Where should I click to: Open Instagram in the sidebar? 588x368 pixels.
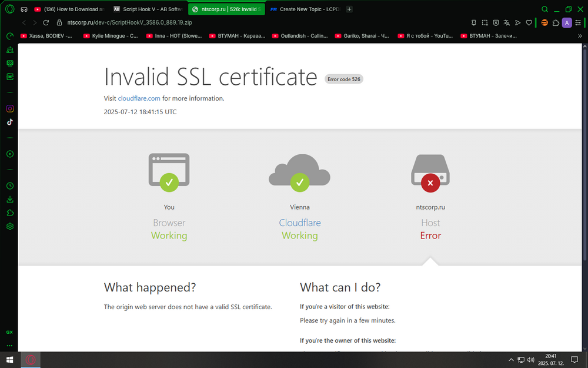click(x=10, y=108)
